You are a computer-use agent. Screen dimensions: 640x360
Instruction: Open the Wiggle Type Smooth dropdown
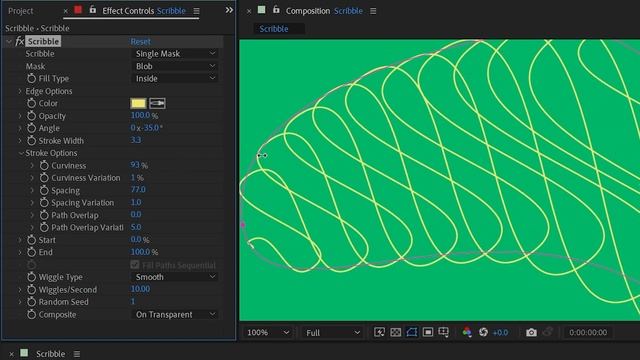(x=175, y=277)
